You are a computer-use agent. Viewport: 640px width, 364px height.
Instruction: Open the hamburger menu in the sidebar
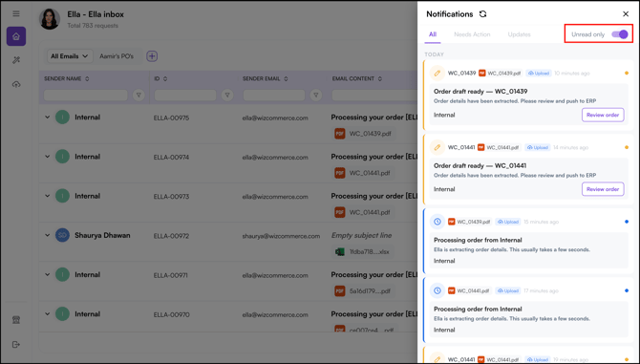(x=16, y=14)
